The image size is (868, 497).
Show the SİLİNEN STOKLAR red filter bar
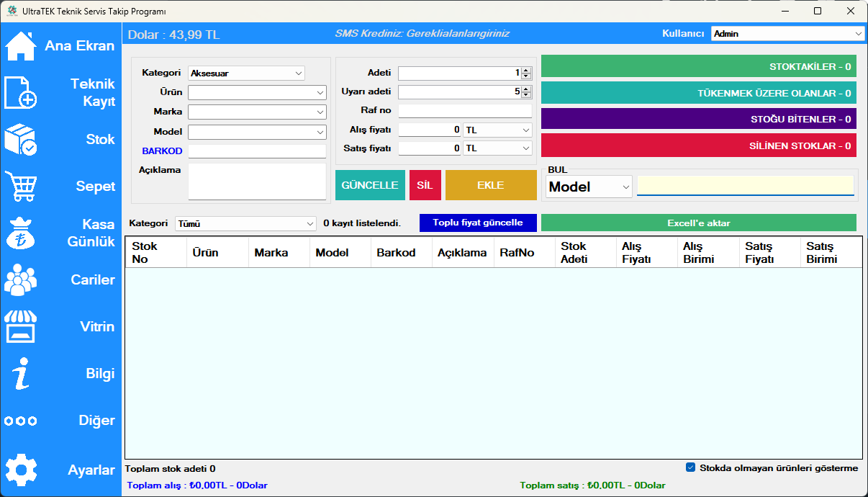tap(698, 145)
